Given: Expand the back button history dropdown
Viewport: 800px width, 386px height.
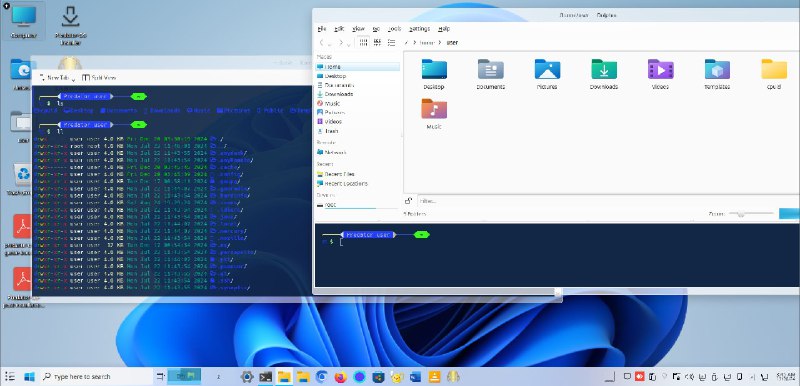Looking at the screenshot, I should pyautogui.click(x=330, y=43).
